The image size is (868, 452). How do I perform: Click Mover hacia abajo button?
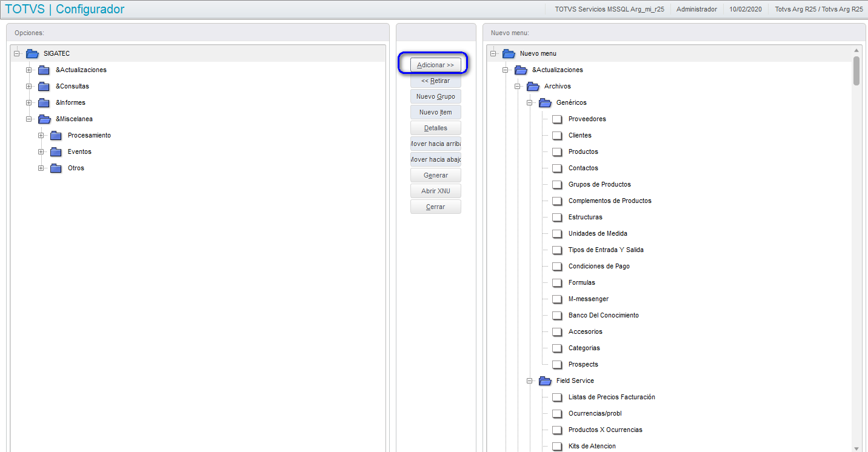tap(435, 159)
